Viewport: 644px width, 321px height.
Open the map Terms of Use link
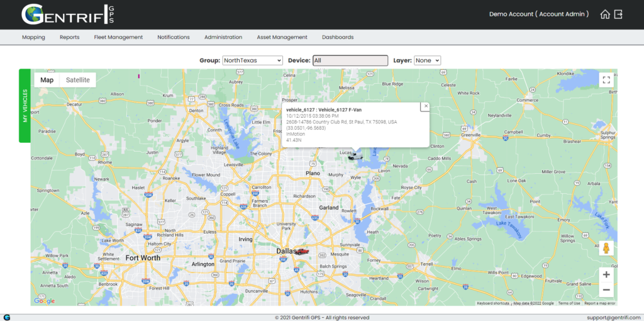point(569,303)
